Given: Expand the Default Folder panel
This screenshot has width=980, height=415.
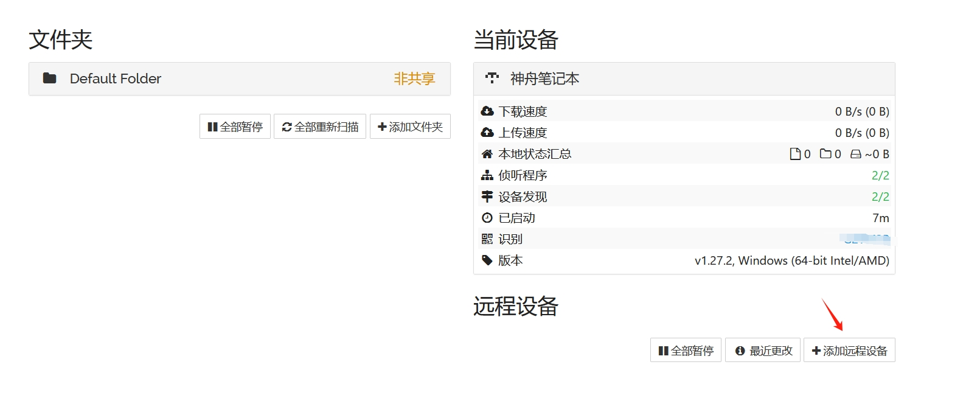Looking at the screenshot, I should 240,78.
